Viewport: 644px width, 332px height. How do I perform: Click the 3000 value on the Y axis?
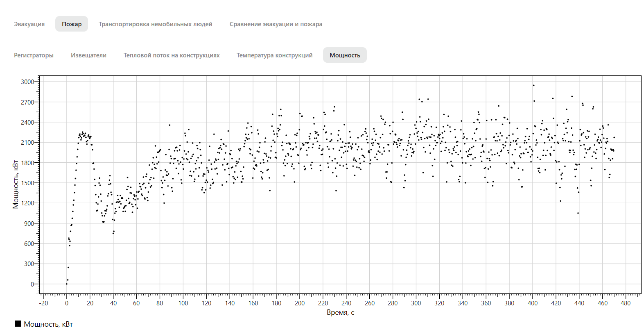tap(27, 82)
